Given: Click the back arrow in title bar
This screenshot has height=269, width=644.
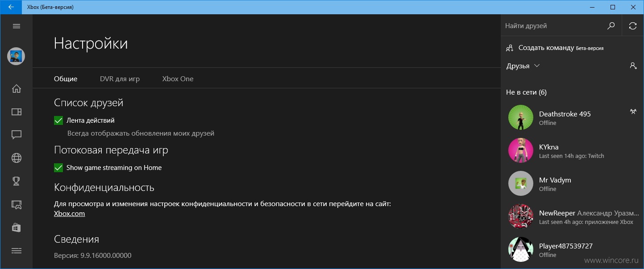Looking at the screenshot, I should pyautogui.click(x=11, y=7).
